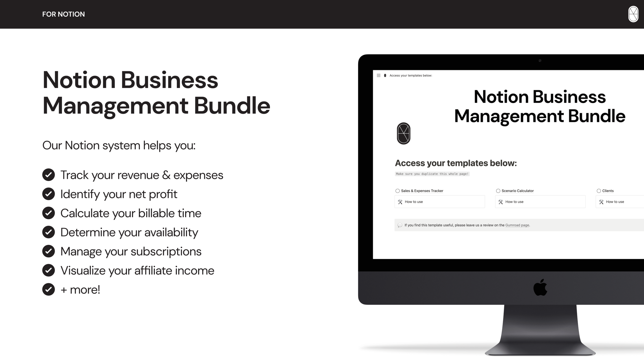Image resolution: width=644 pixels, height=362 pixels.
Task: Click the Access your templates heading
Action: (x=456, y=163)
